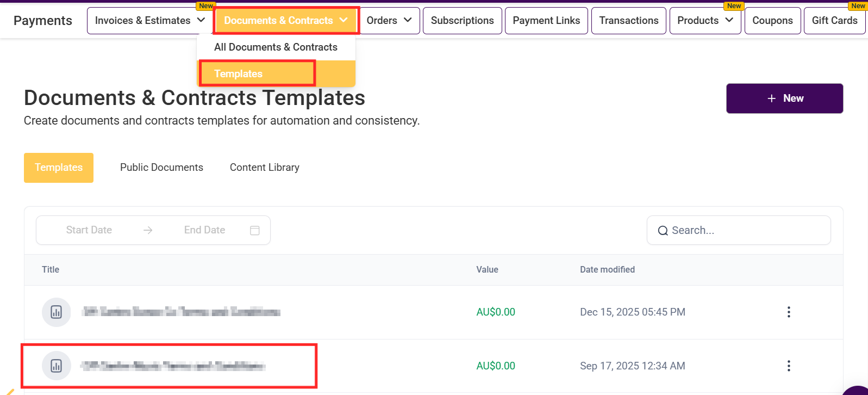Click the End Date field
868x395 pixels.
click(204, 230)
